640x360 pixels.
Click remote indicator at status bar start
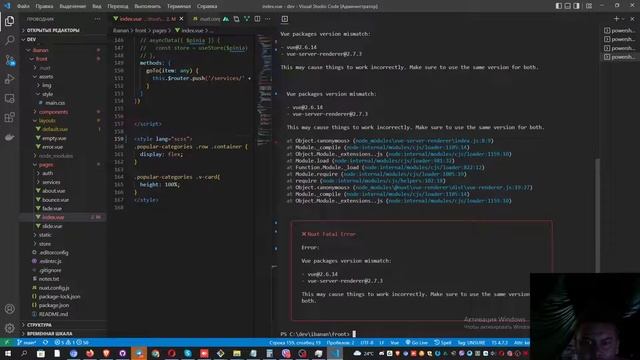click(7, 342)
